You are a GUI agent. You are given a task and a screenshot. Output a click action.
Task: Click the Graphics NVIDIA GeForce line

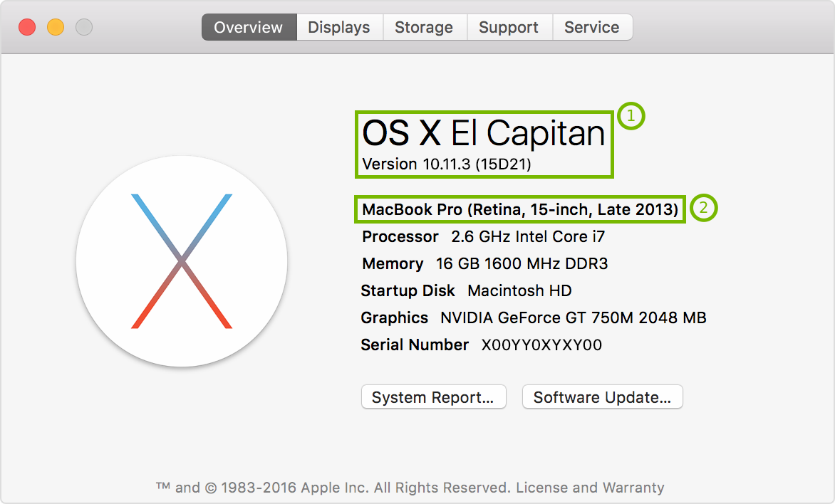(x=532, y=317)
